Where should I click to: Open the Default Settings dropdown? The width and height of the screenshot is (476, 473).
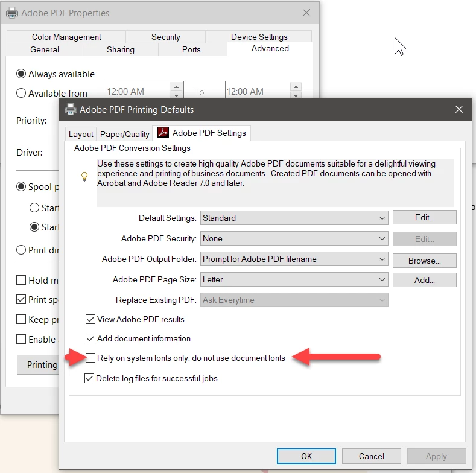pyautogui.click(x=294, y=218)
